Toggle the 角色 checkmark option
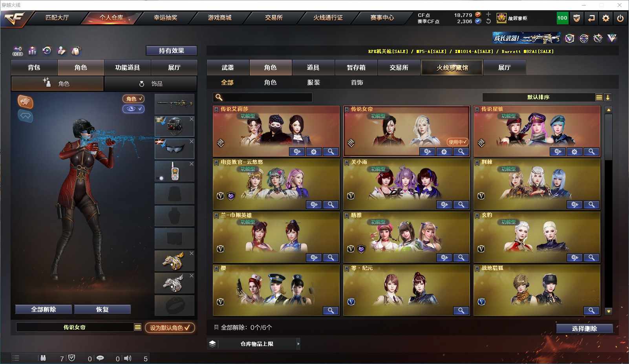The height and width of the screenshot is (364, 629). pyautogui.click(x=133, y=99)
